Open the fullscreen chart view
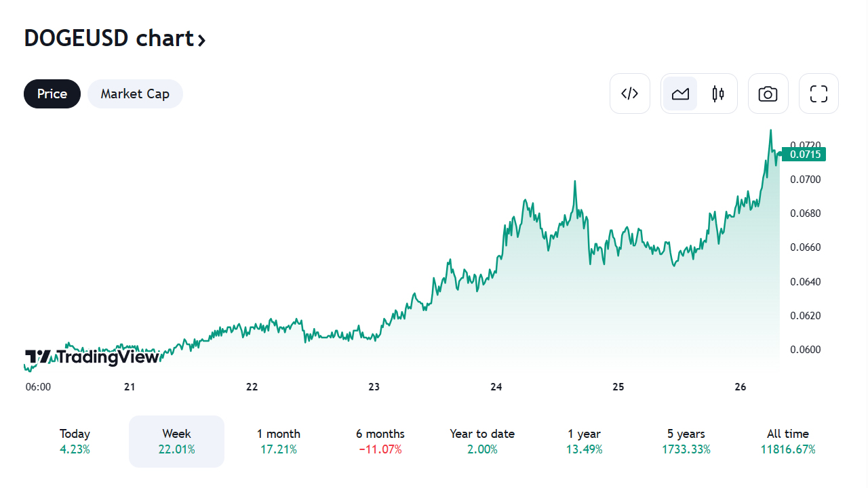This screenshot has width=868, height=488. point(818,94)
